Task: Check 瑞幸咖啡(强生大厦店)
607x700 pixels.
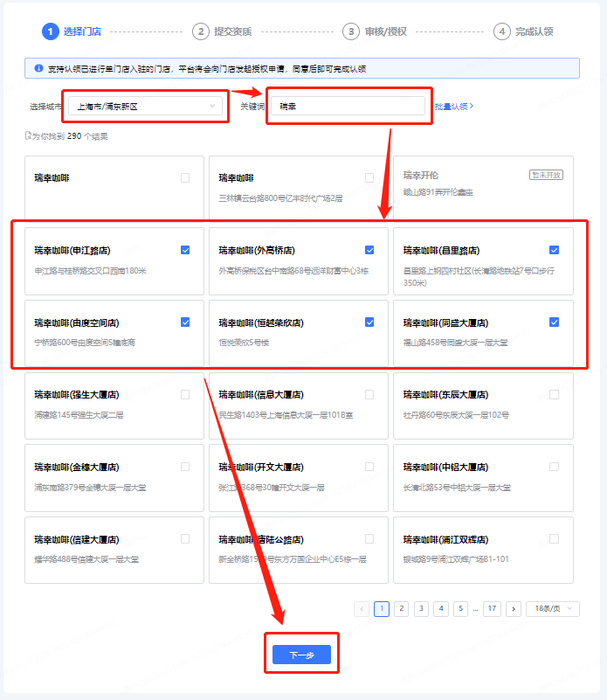Action: click(x=185, y=395)
